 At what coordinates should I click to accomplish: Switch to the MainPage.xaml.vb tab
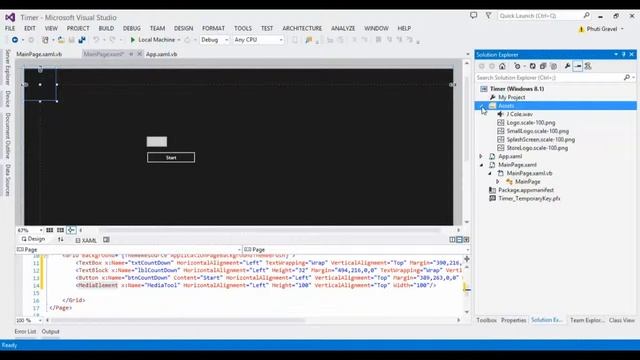click(x=39, y=54)
